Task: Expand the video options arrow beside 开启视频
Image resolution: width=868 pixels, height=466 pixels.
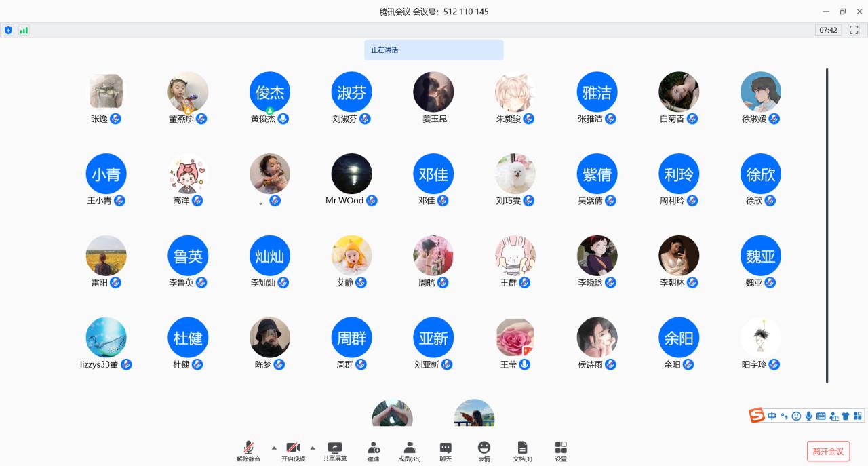Action: (x=313, y=448)
